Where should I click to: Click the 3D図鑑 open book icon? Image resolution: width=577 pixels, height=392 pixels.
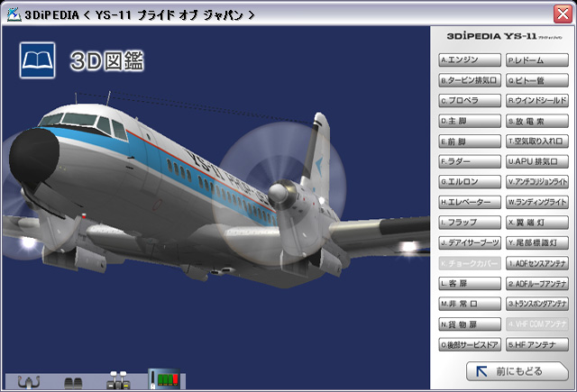coord(37,60)
